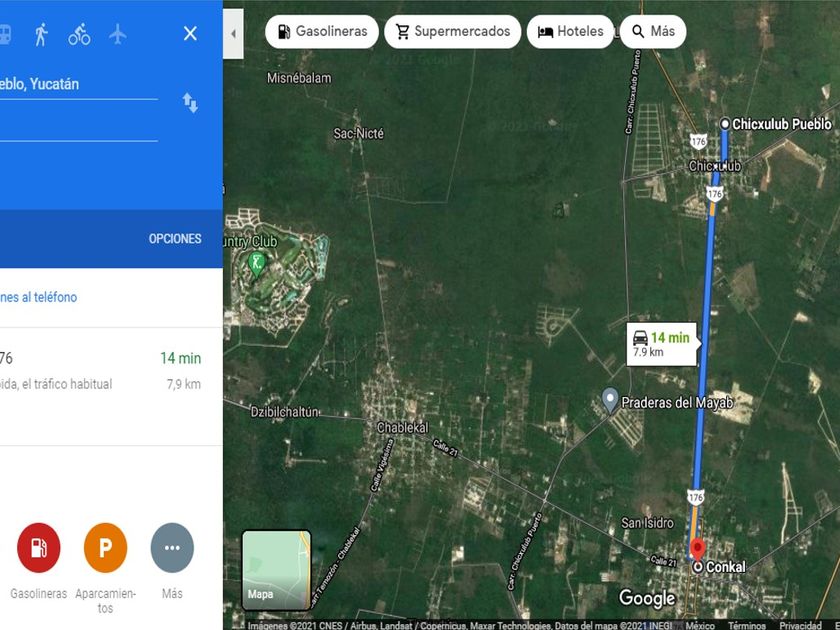This screenshot has height=630, width=840.
Task: Click the orange Aparcamientos parking icon
Action: (x=106, y=548)
